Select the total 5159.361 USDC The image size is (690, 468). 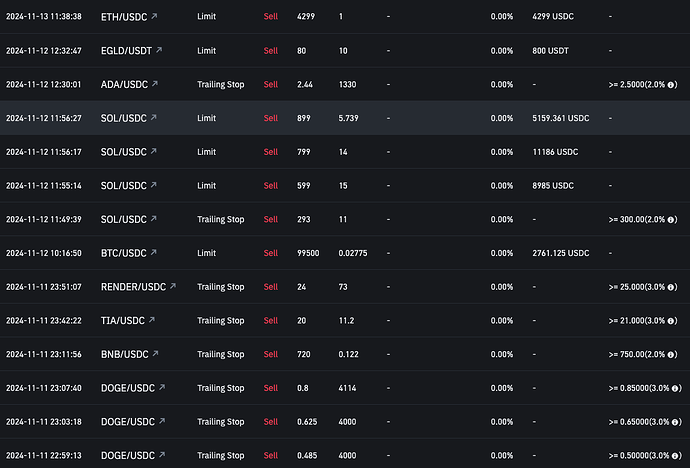click(x=561, y=118)
